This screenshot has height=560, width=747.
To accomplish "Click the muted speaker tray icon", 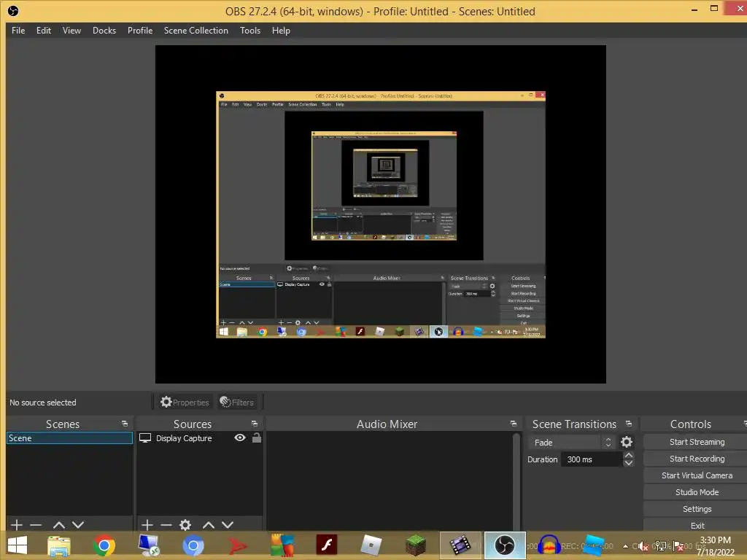I will point(643,547).
